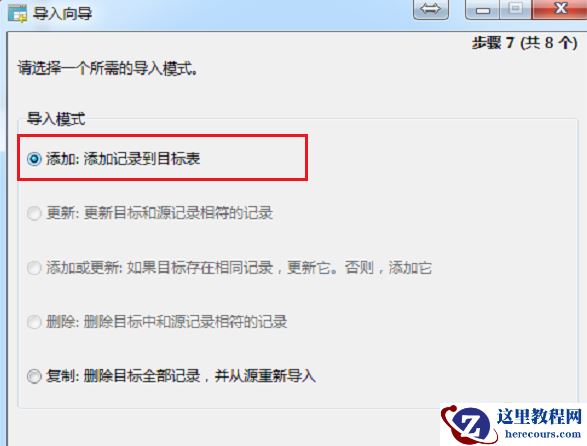Click the blue Z watermark logo

pos(470,426)
